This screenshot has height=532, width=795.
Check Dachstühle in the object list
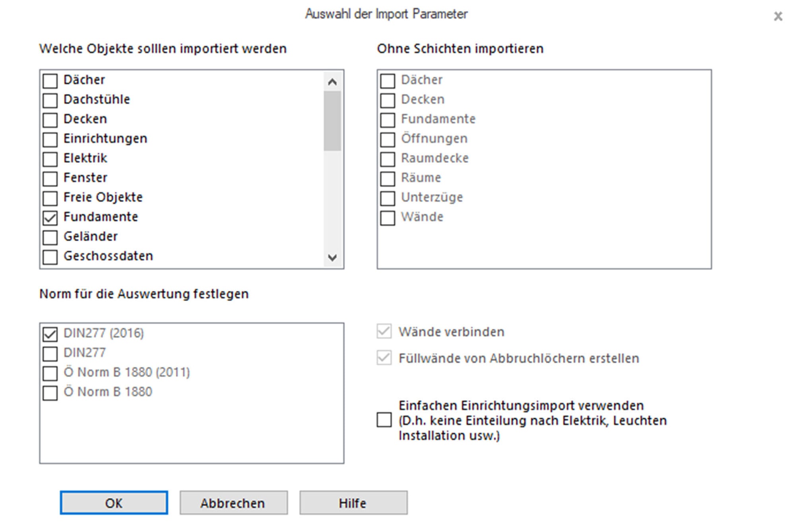[49, 100]
